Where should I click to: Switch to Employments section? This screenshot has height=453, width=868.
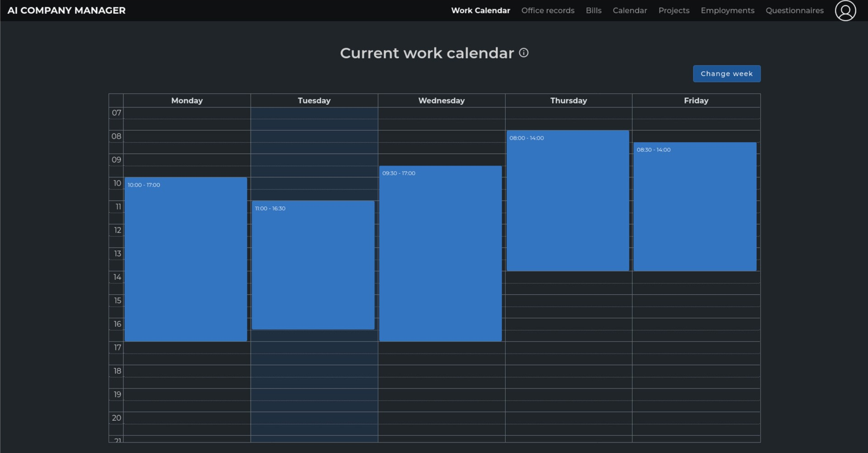point(727,10)
